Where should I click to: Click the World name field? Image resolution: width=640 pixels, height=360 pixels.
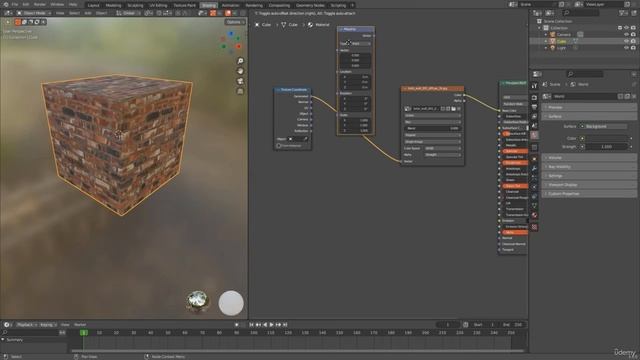[585, 96]
